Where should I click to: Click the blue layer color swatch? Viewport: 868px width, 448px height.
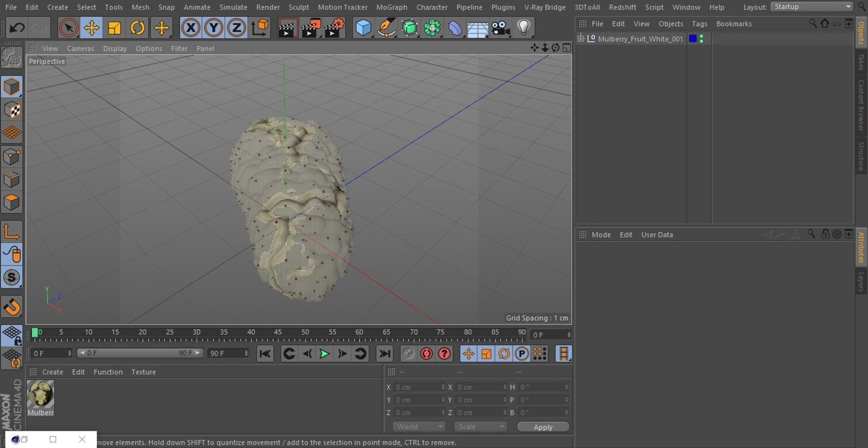tap(693, 38)
